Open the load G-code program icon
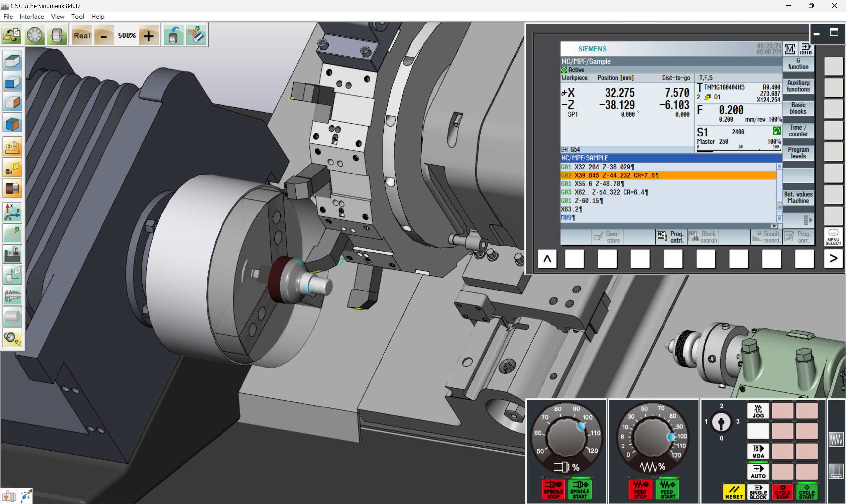 (12, 35)
